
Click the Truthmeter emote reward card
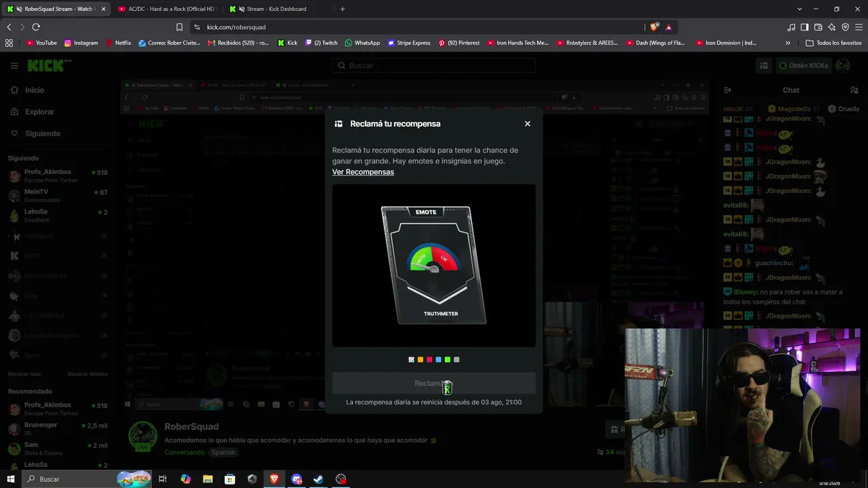[434, 265]
